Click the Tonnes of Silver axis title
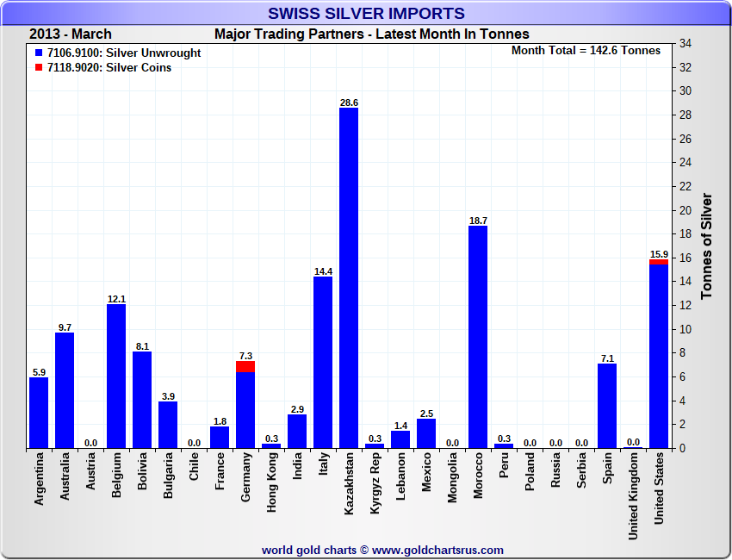Image resolution: width=732 pixels, height=560 pixels. point(707,246)
